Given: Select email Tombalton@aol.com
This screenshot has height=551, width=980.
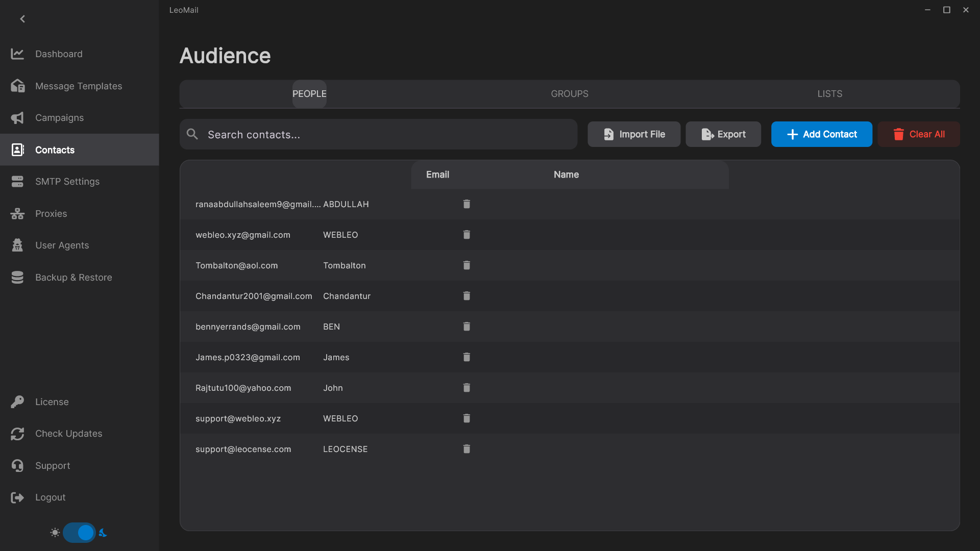Looking at the screenshot, I should [x=237, y=265].
